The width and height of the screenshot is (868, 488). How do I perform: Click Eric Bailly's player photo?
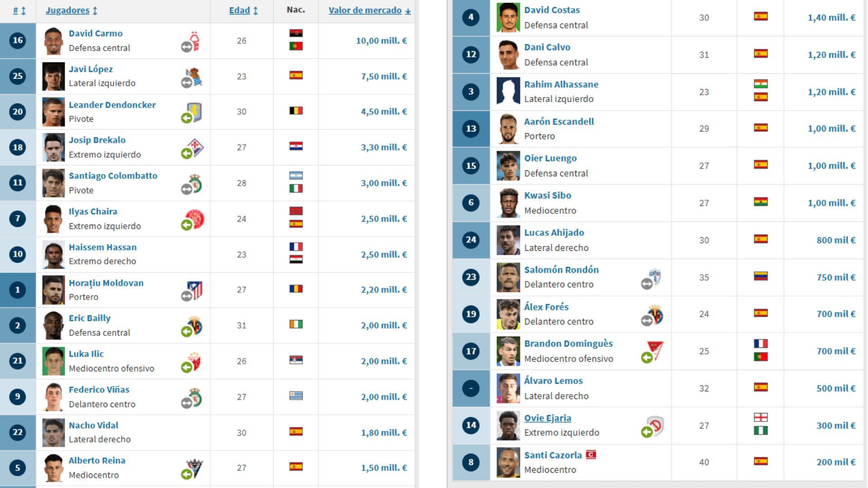coord(53,325)
